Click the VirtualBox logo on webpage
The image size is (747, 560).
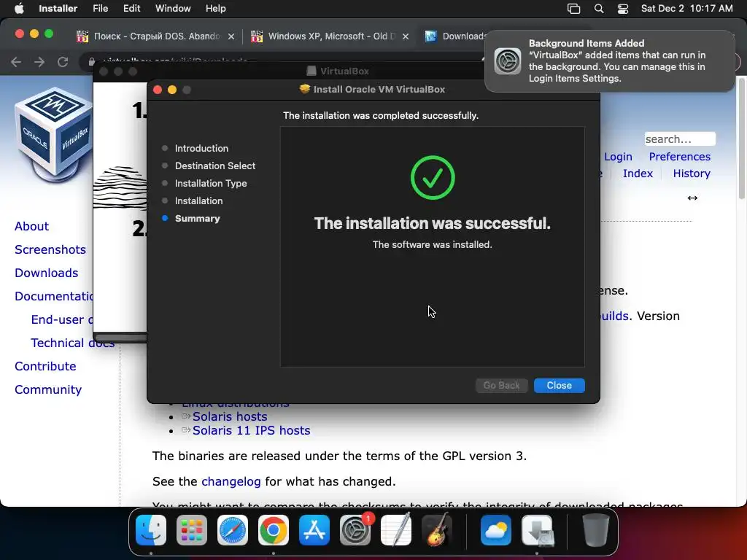point(53,135)
